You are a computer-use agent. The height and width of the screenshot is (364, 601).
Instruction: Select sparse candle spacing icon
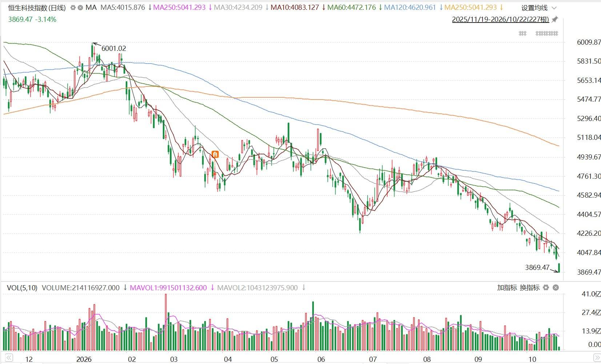522,33
